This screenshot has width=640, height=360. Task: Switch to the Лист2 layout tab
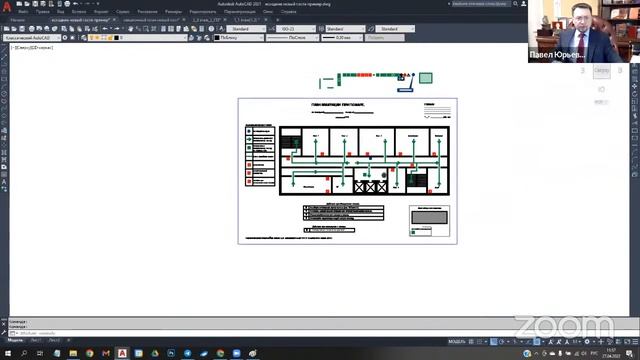click(54, 340)
